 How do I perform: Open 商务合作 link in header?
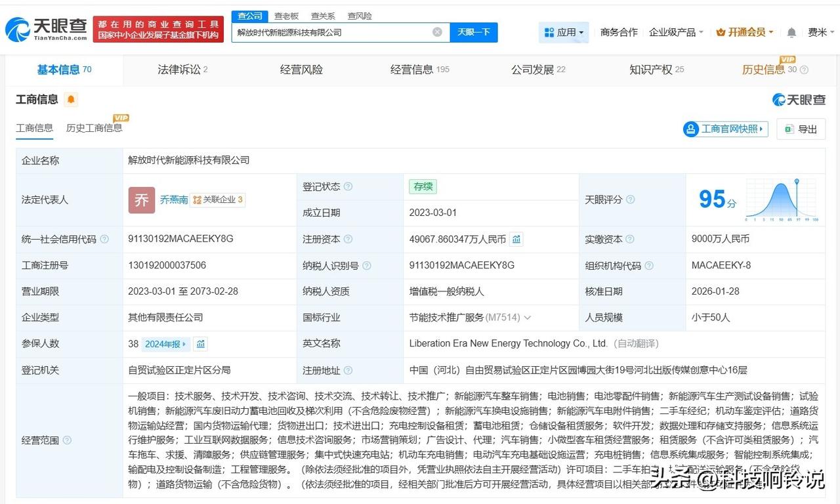pos(619,32)
